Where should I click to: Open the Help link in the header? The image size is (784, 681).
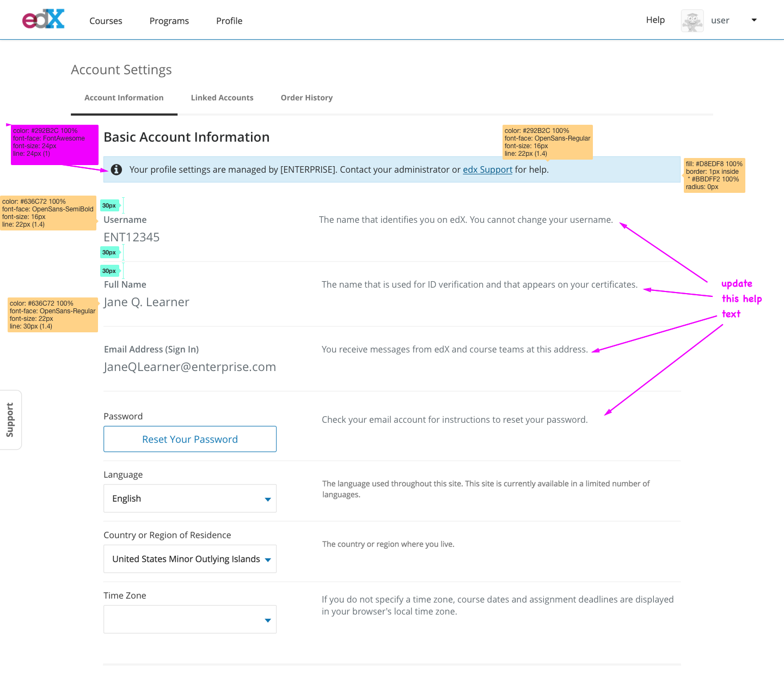[656, 20]
